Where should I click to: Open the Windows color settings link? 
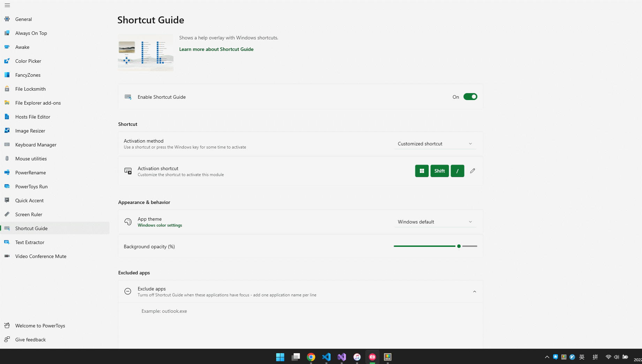pyautogui.click(x=160, y=225)
